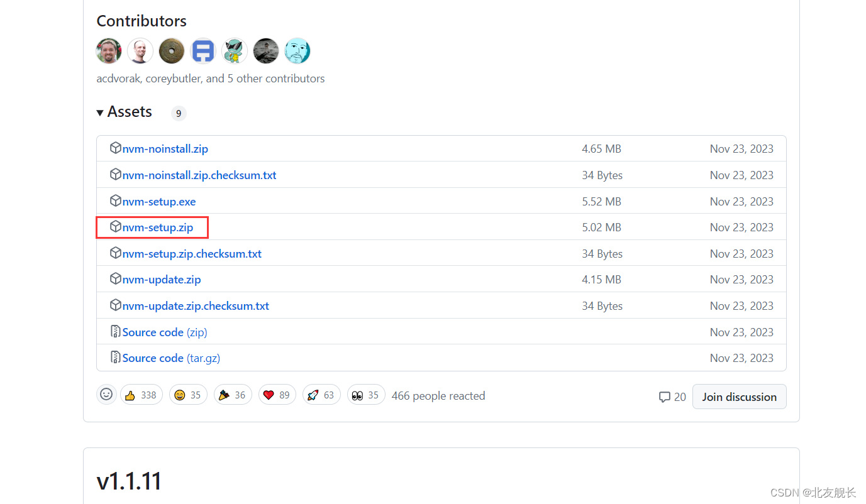866x504 pixels.
Task: Open the second contributor's avatar, the bald man
Action: coord(140,51)
